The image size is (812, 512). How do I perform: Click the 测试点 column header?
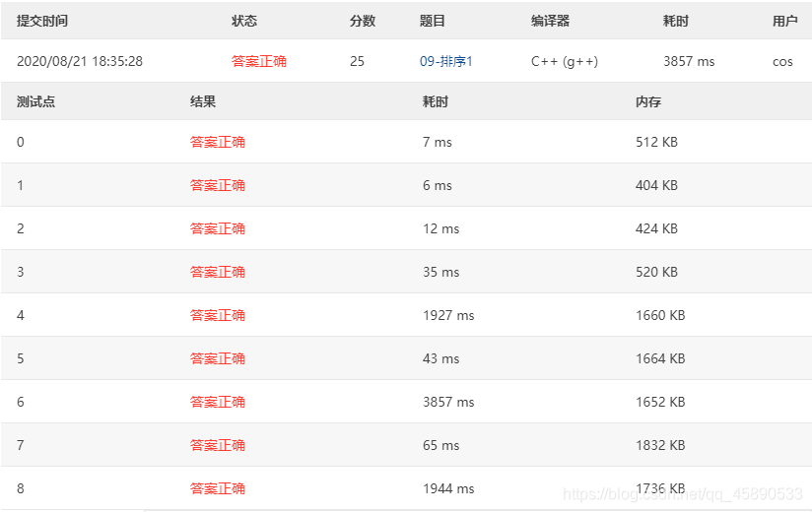tap(35, 101)
